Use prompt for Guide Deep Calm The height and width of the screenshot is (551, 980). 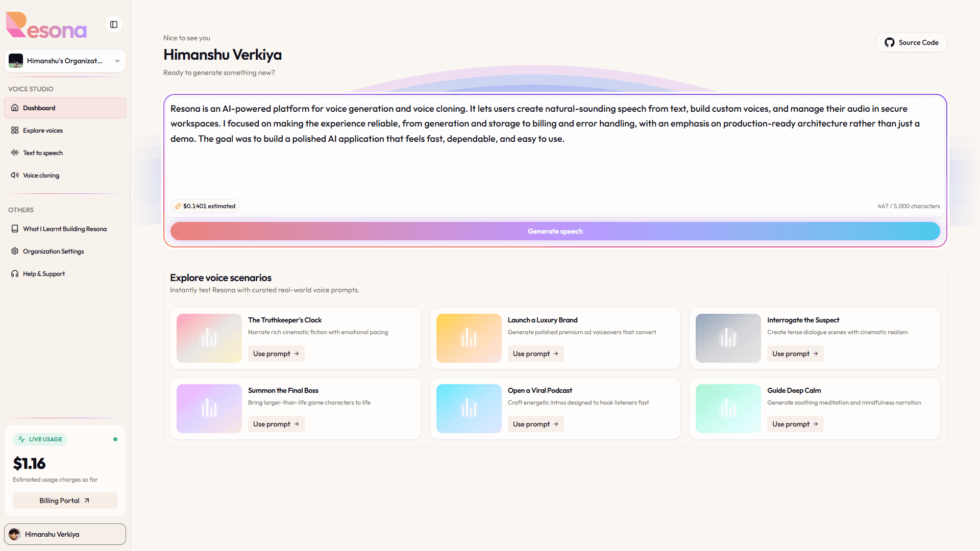click(x=795, y=424)
